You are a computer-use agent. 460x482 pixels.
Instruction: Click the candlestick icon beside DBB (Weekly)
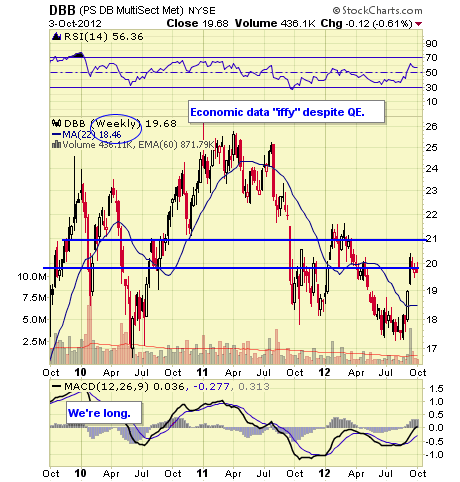coord(56,124)
